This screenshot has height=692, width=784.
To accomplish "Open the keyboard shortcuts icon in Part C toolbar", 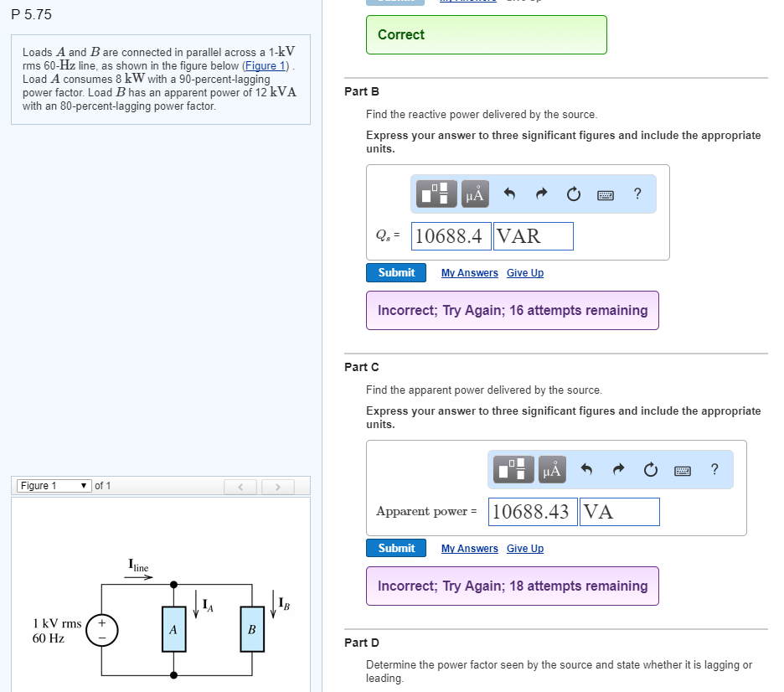I will click(683, 470).
